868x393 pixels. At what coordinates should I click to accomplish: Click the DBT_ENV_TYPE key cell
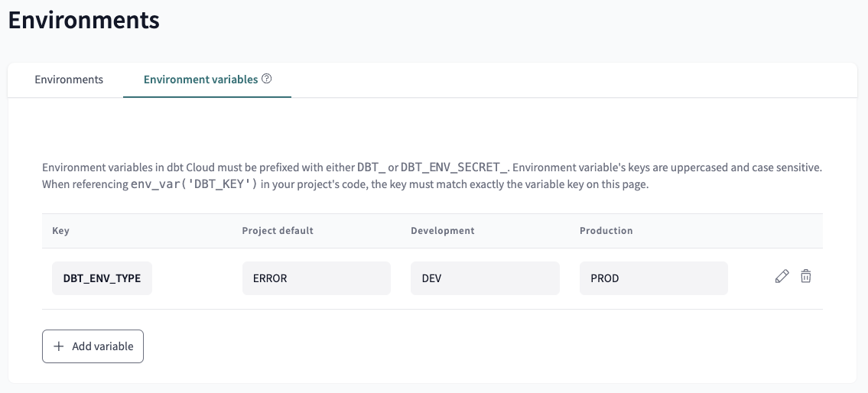(102, 278)
